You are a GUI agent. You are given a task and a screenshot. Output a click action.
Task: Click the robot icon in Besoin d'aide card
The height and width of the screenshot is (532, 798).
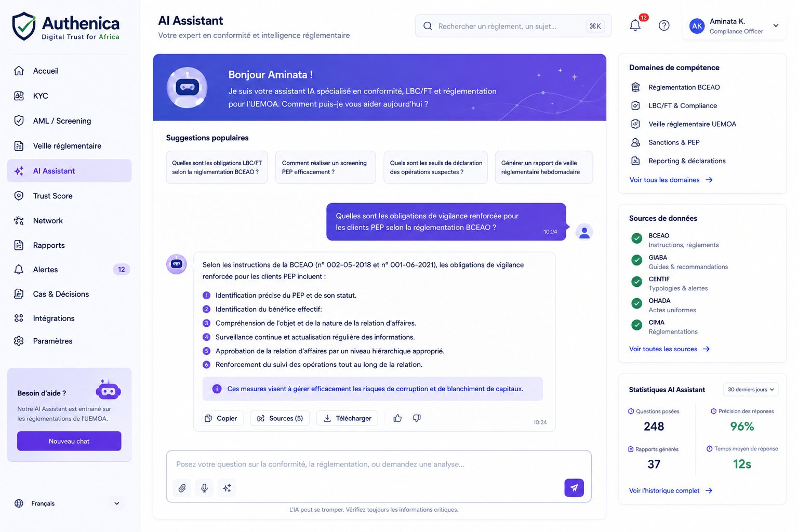(x=108, y=390)
